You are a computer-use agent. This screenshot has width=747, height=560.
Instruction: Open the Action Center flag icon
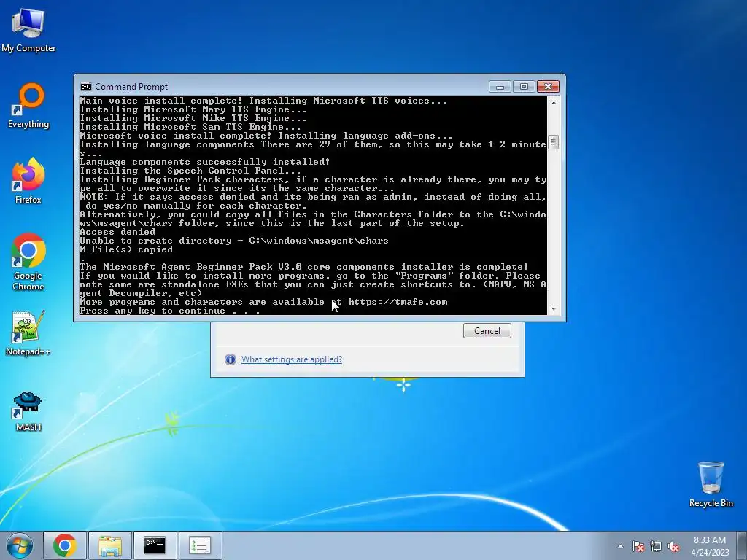638,546
